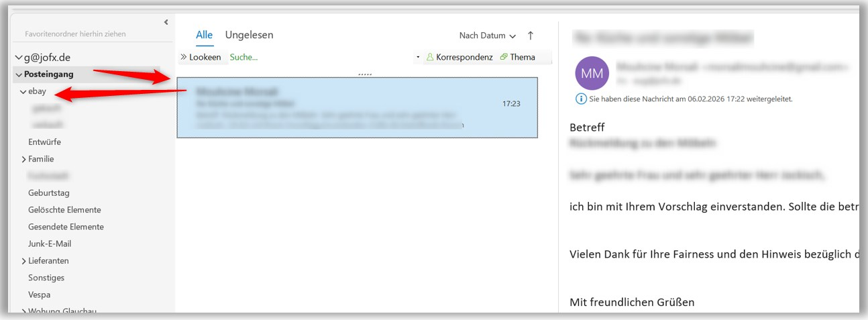Click the forwarded notice text dated 06.02.2026
The image size is (868, 320).
point(690,99)
